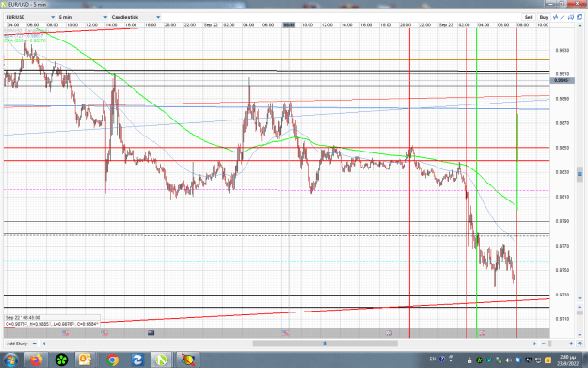Open the blue Z app in taskbar
This screenshot has height=368, width=588.
click(137, 360)
